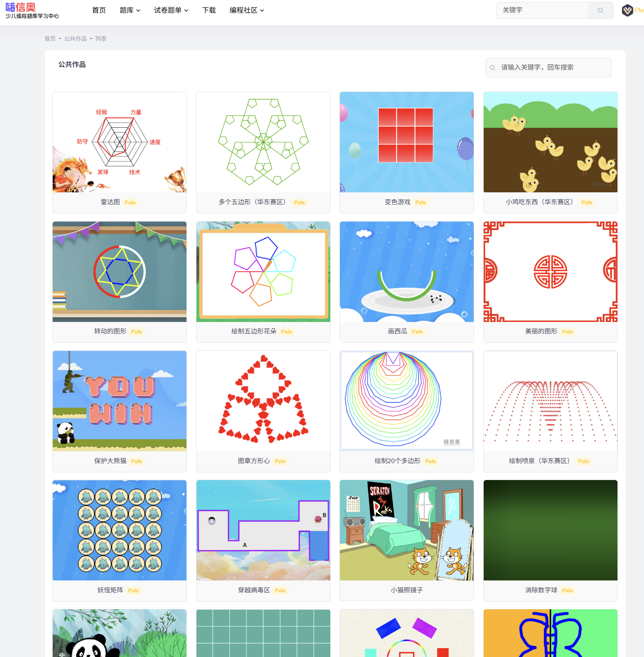Viewport: 644px width, 657px height.
Task: Click the 保护大熊猫 title text
Action: pos(110,461)
